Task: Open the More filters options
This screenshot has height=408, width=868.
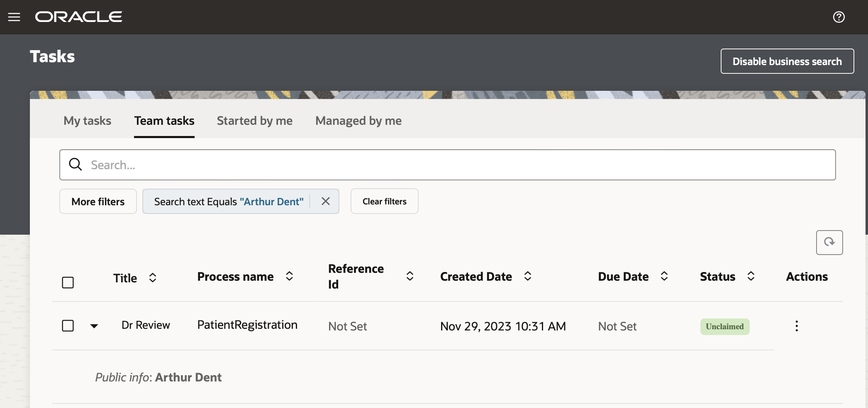Action: (98, 202)
